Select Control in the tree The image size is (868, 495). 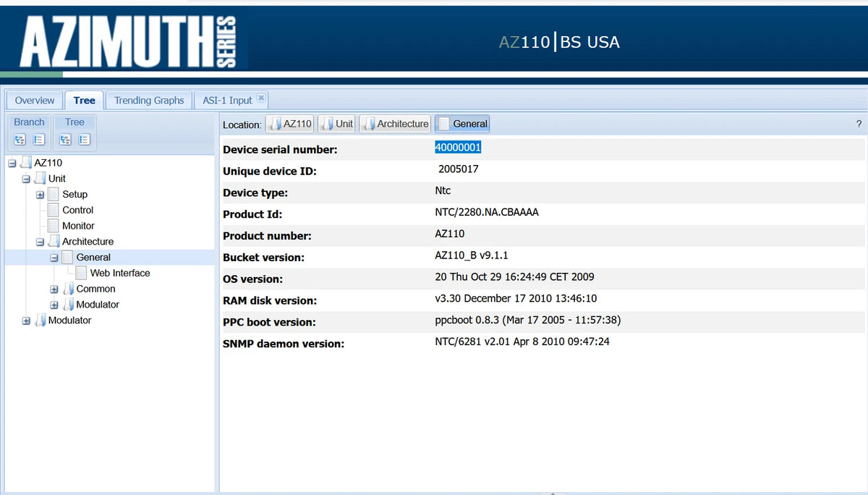(x=77, y=210)
